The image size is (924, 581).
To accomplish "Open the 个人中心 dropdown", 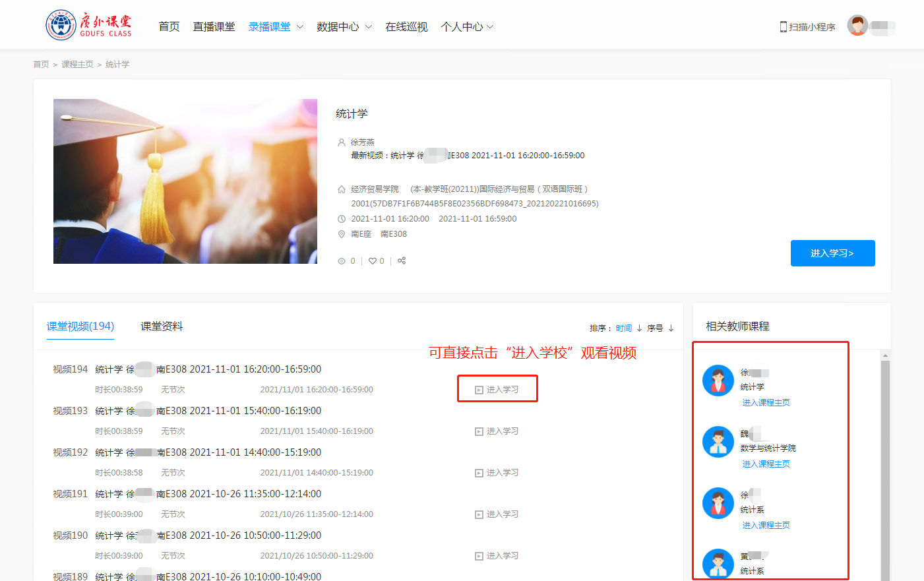I will pos(467,27).
